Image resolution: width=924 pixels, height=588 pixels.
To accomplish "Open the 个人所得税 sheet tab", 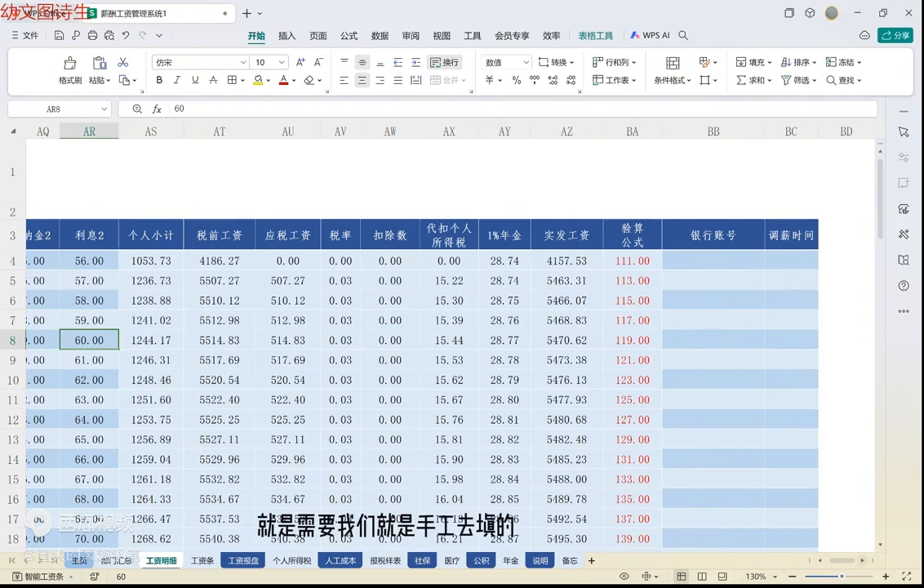I will pyautogui.click(x=292, y=561).
